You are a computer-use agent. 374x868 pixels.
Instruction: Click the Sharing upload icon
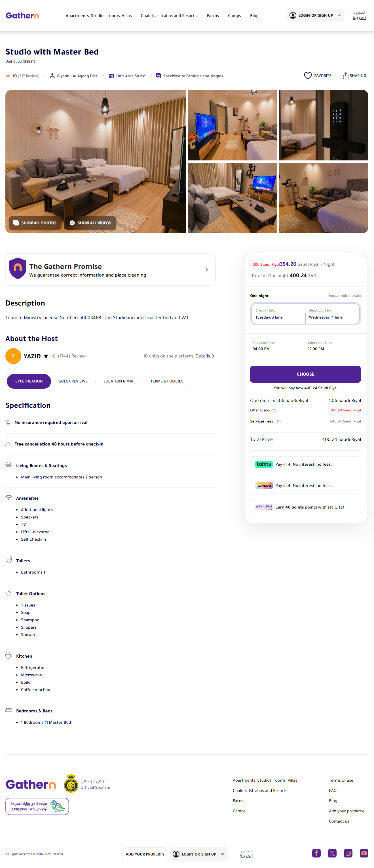(x=345, y=76)
